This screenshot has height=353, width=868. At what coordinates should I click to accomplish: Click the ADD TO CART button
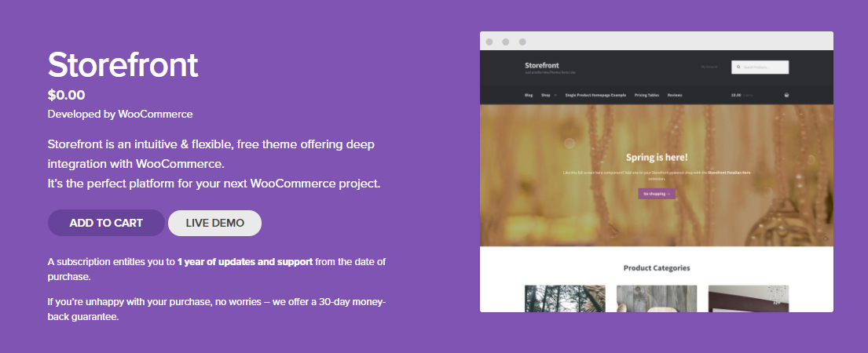106,224
